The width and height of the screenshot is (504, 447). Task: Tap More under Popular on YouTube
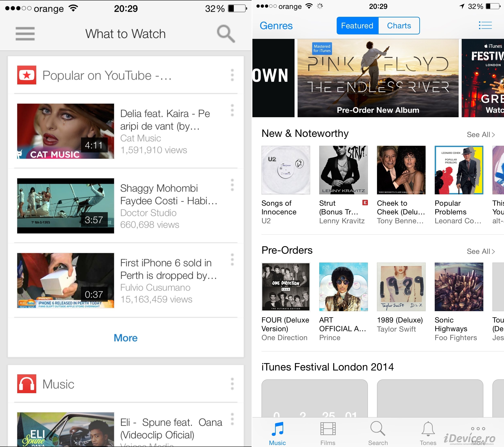click(126, 338)
